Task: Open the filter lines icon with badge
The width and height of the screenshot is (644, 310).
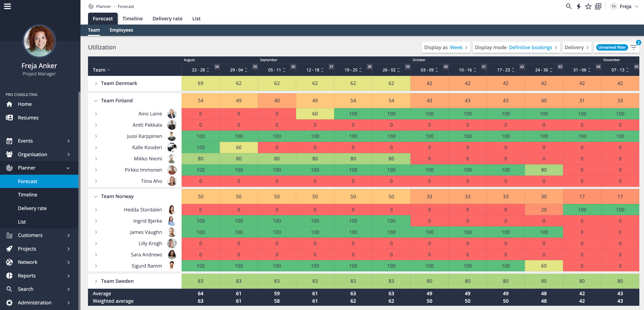Action: pos(633,47)
